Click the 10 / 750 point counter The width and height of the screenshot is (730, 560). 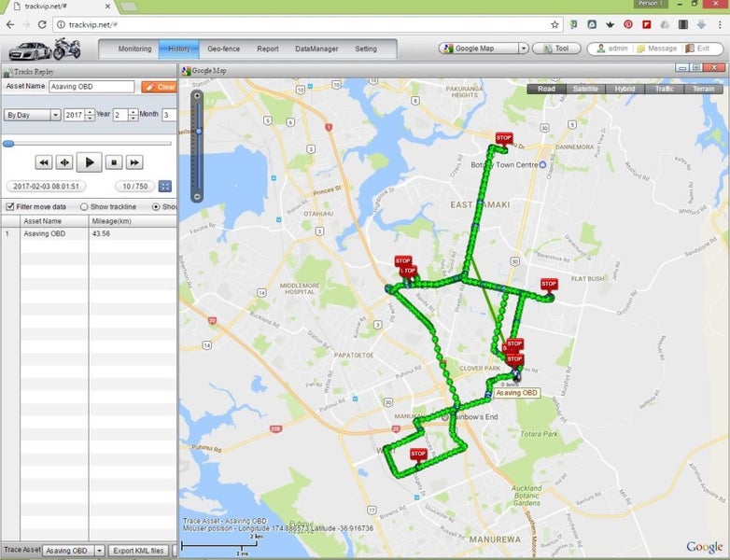135,187
